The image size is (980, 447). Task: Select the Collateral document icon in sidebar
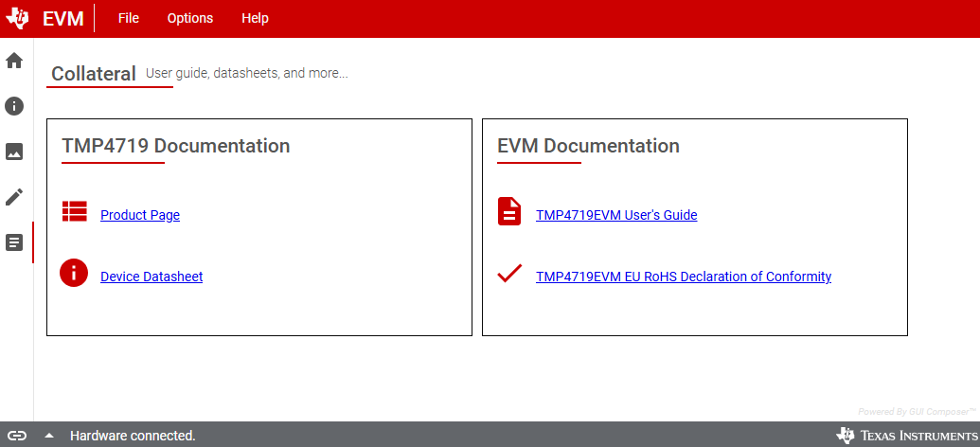tap(14, 242)
